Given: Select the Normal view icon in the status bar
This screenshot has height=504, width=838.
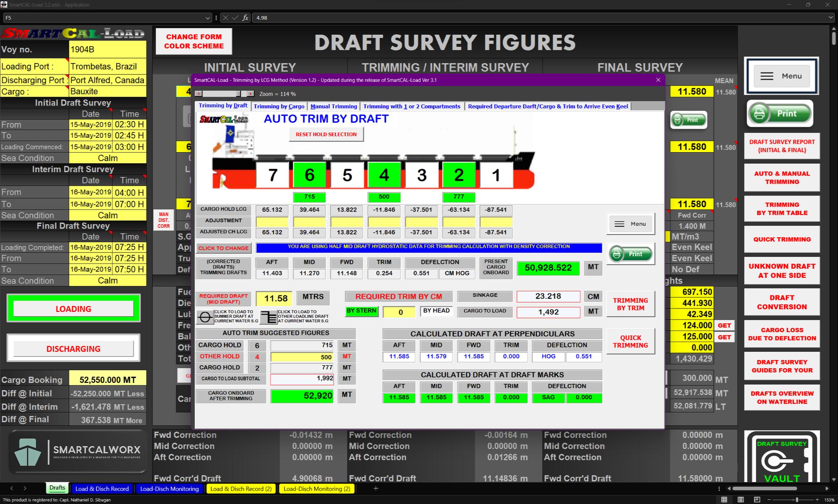Looking at the screenshot, I should [724, 500].
